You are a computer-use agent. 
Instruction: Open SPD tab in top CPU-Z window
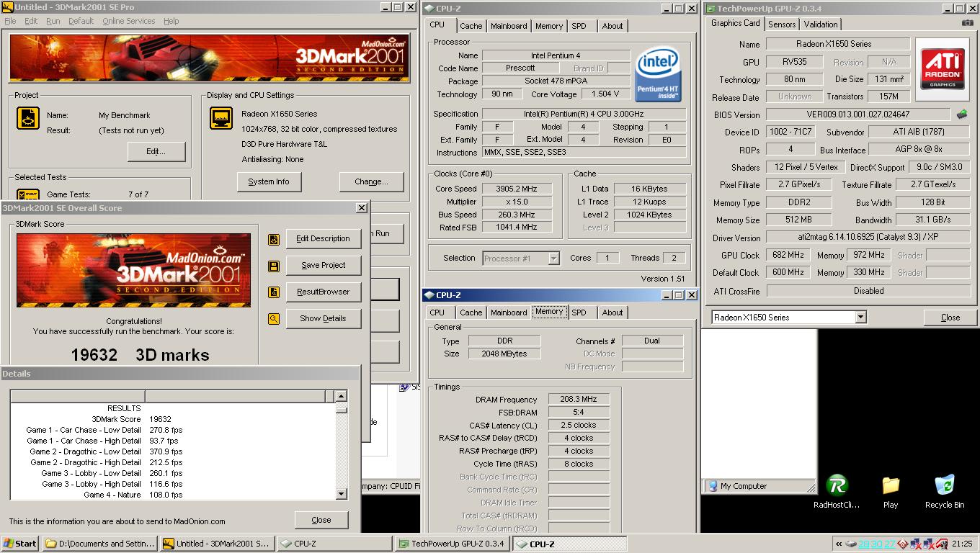point(579,26)
